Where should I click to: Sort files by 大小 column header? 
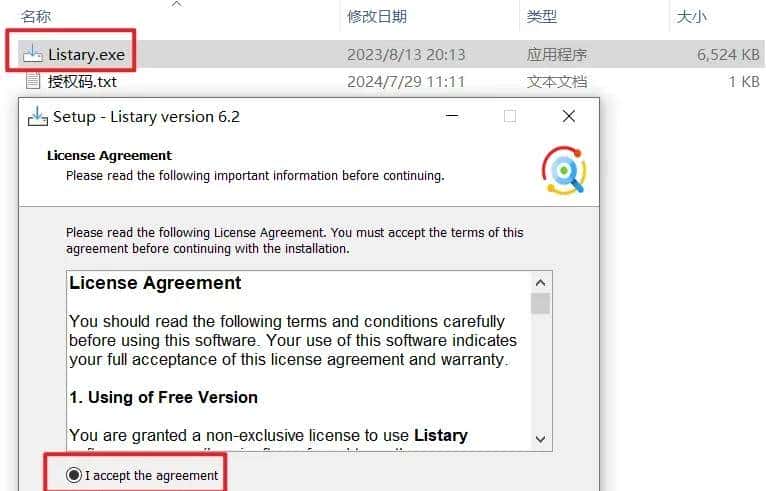[x=691, y=17]
